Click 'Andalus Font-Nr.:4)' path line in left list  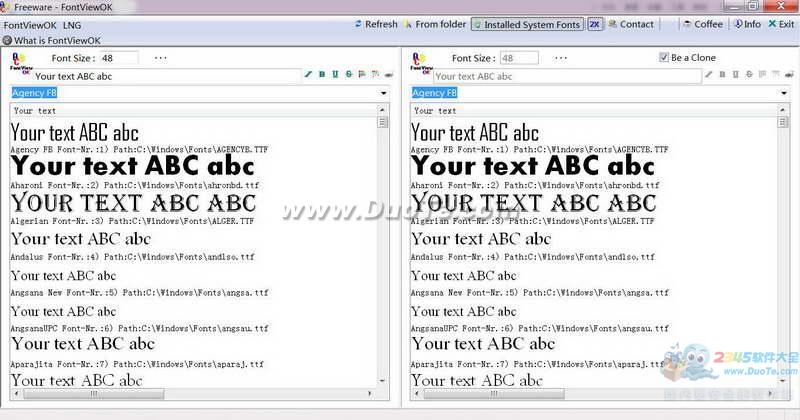[x=133, y=257]
